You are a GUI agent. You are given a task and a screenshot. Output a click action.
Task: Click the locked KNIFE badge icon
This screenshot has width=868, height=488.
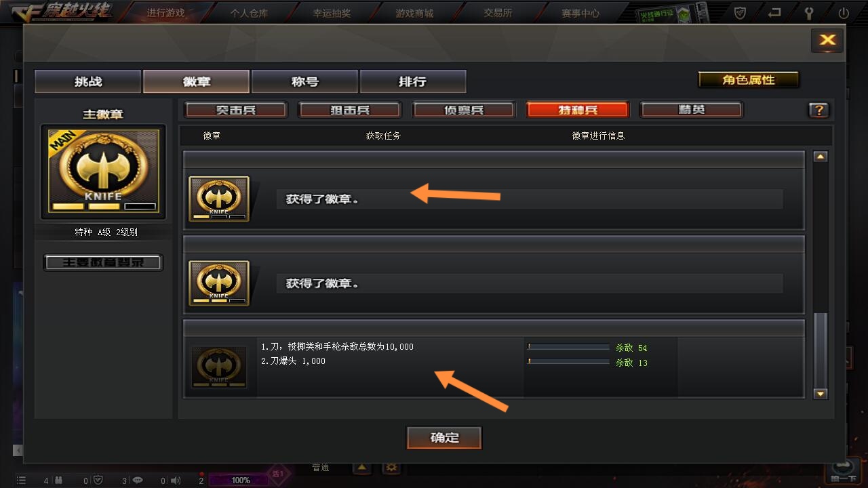tap(219, 367)
